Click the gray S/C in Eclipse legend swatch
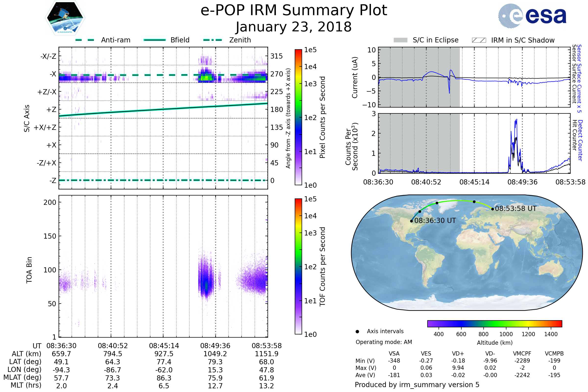588x392 pixels. (x=400, y=40)
